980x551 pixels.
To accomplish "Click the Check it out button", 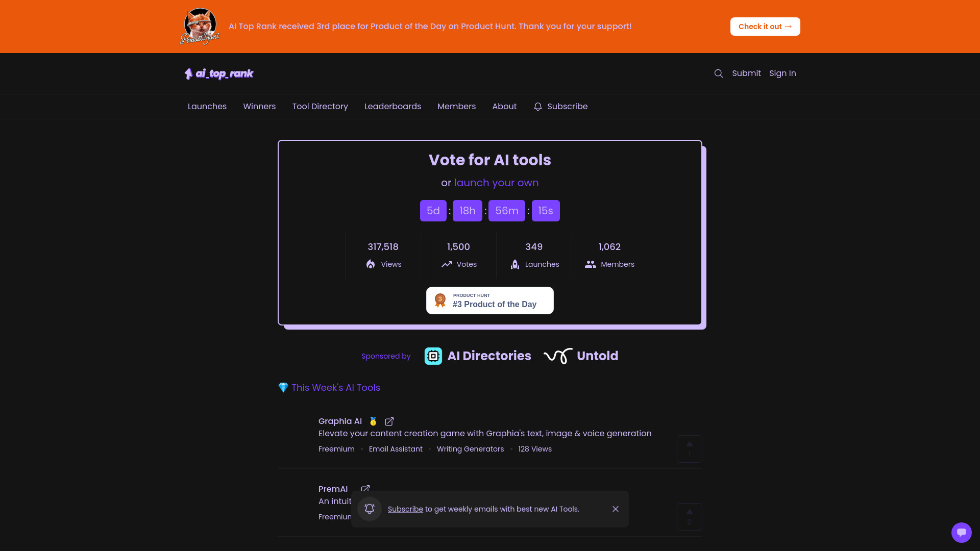I will pyautogui.click(x=765, y=26).
